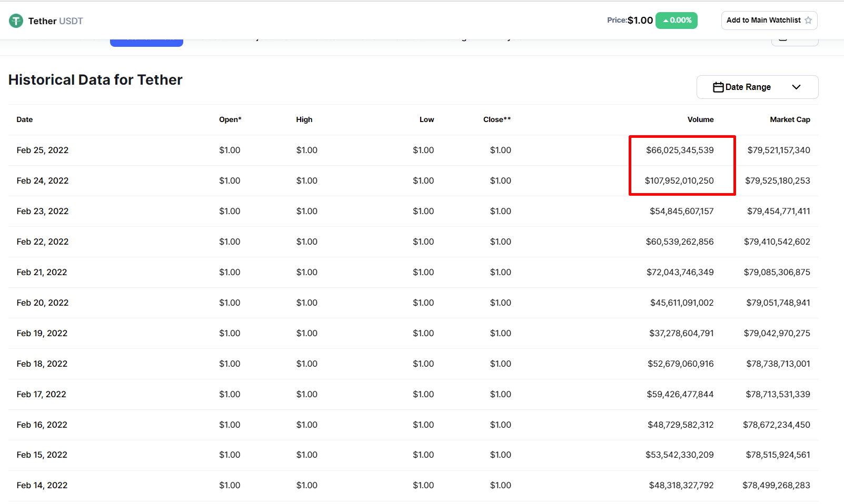Click market cap value $78,713,531,339
This screenshot has height=504, width=844.
pos(778,394)
